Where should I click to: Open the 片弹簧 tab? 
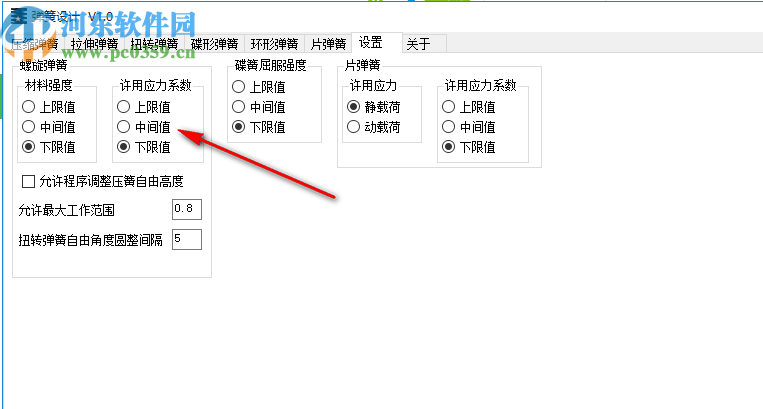pos(328,44)
